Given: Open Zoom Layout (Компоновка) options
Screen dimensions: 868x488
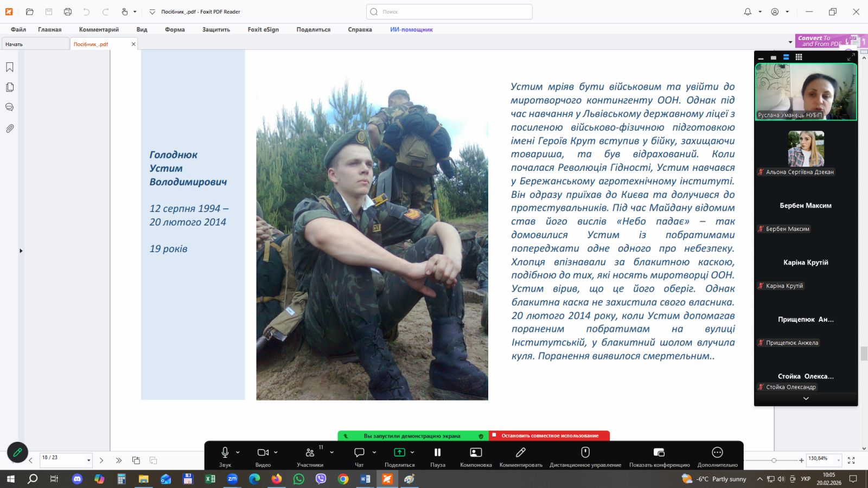Looking at the screenshot, I should point(476,456).
